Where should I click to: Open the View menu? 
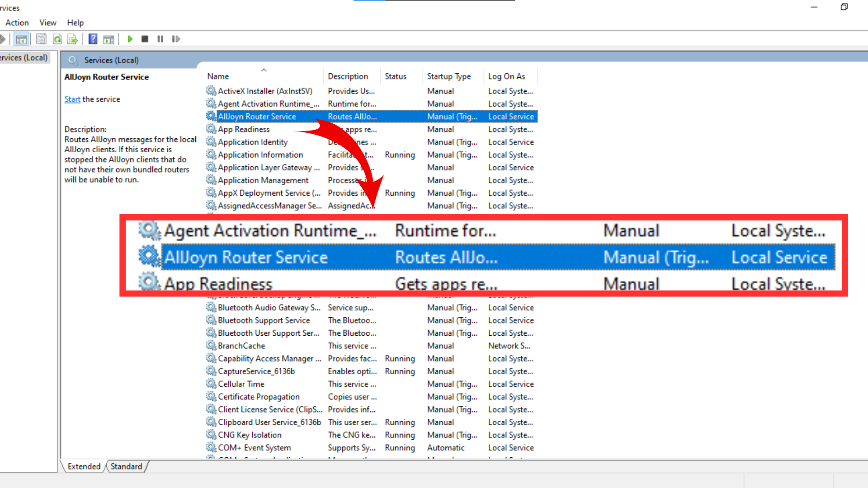[47, 23]
